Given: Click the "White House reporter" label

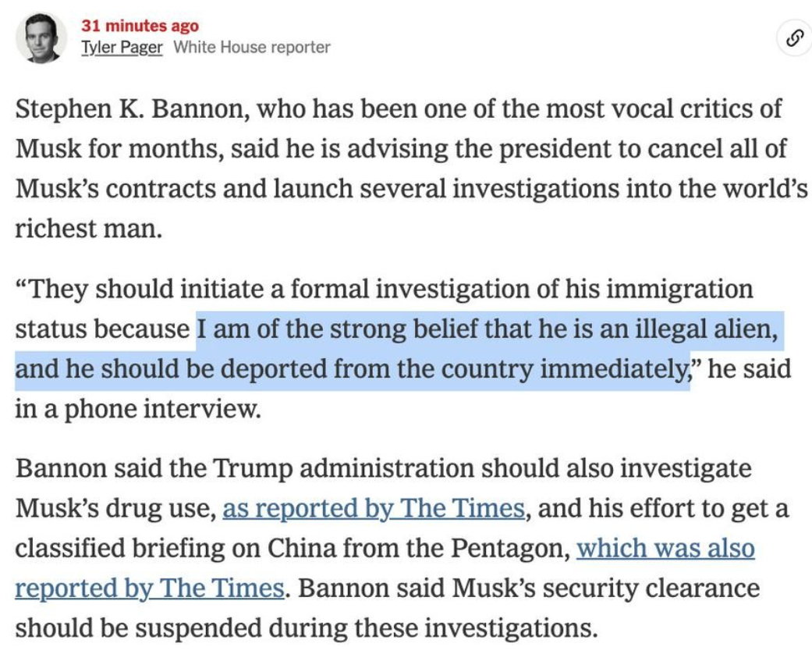Looking at the screenshot, I should coord(252,47).
